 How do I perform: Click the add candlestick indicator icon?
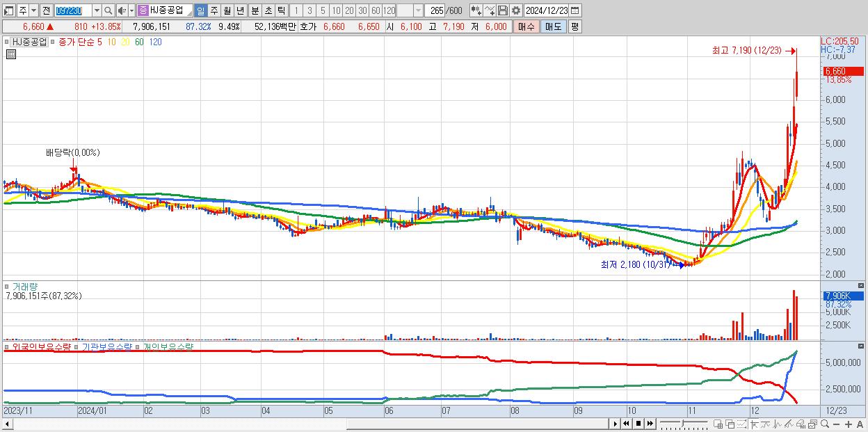[476, 10]
